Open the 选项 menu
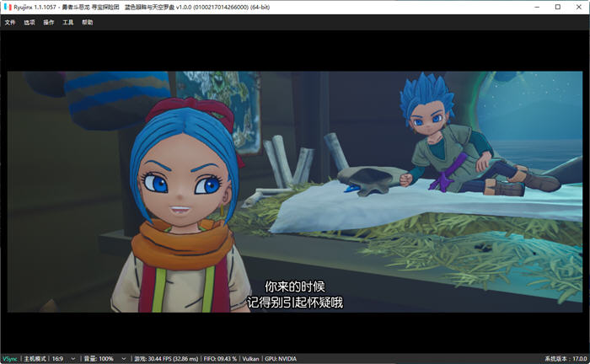Screen dimensions: 590x364 coord(29,23)
